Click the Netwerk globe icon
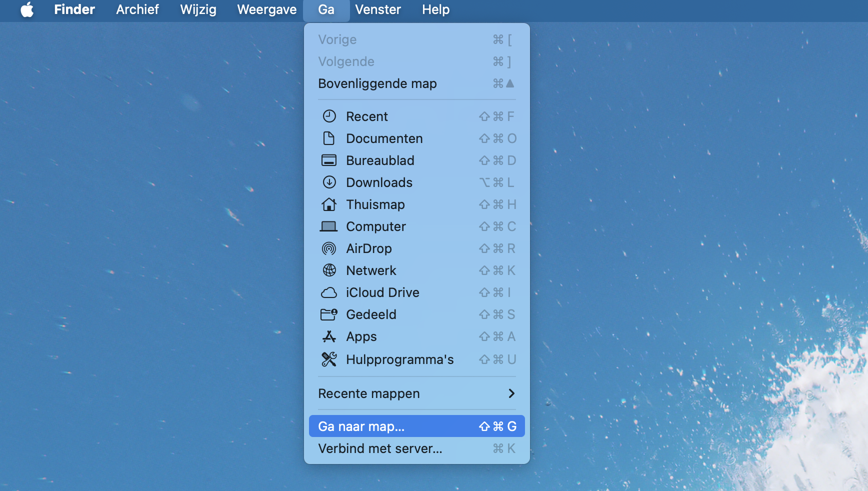Image resolution: width=868 pixels, height=491 pixels. pyautogui.click(x=329, y=270)
